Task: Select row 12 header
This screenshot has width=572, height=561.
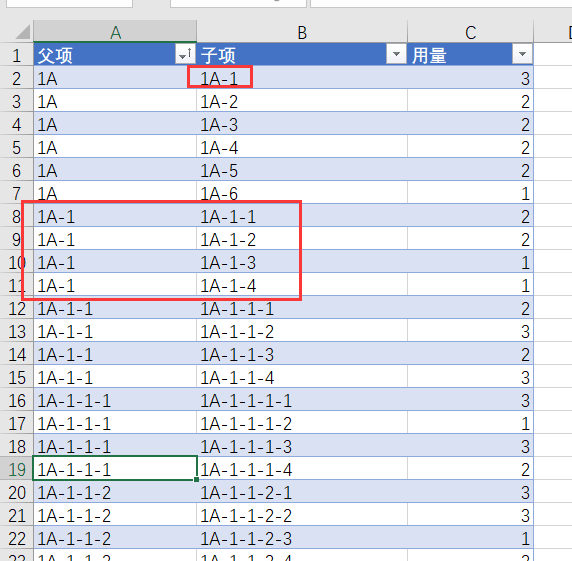Action: tap(16, 308)
